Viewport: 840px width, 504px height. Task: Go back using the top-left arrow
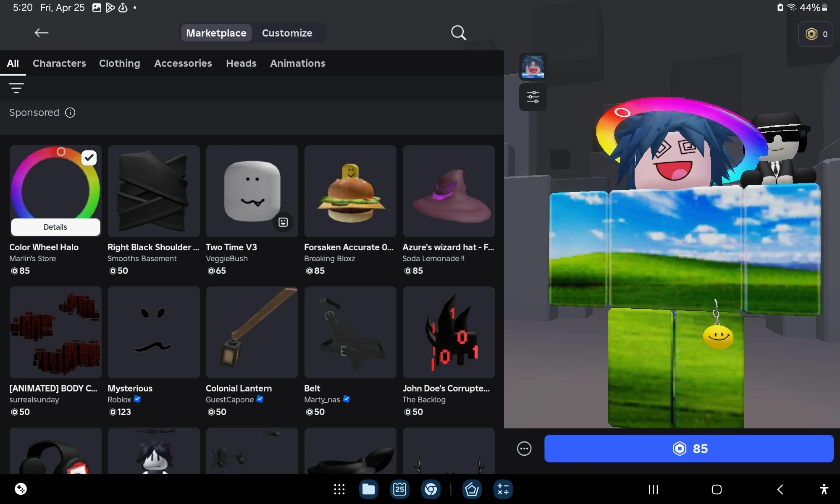[41, 33]
